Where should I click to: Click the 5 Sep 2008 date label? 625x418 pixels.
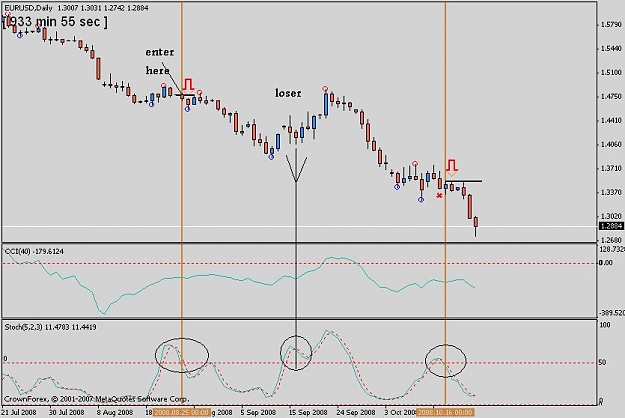(258, 412)
